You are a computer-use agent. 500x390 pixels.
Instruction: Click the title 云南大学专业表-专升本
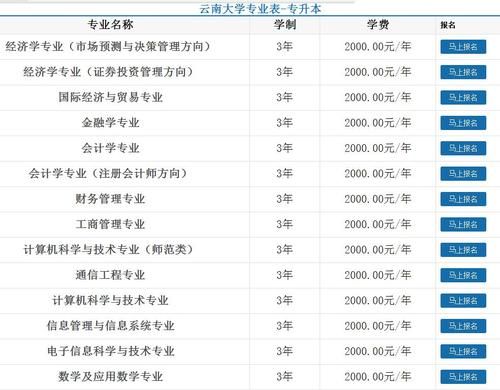coord(260,9)
